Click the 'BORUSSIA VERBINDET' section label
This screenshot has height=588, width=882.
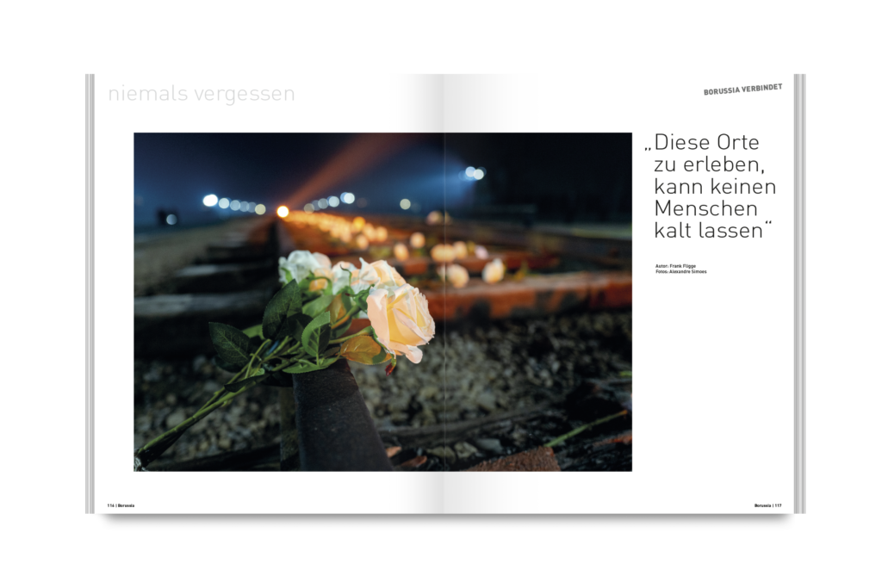742,90
